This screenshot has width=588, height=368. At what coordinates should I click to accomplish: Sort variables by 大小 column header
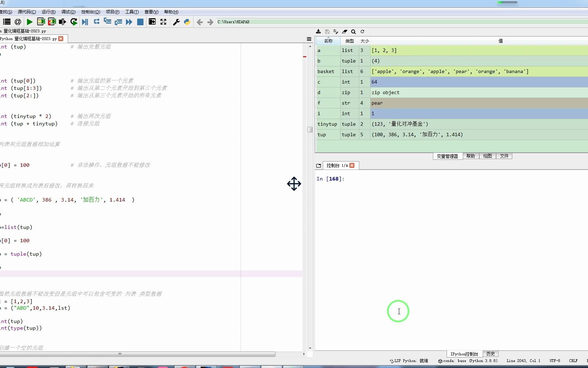pyautogui.click(x=365, y=41)
